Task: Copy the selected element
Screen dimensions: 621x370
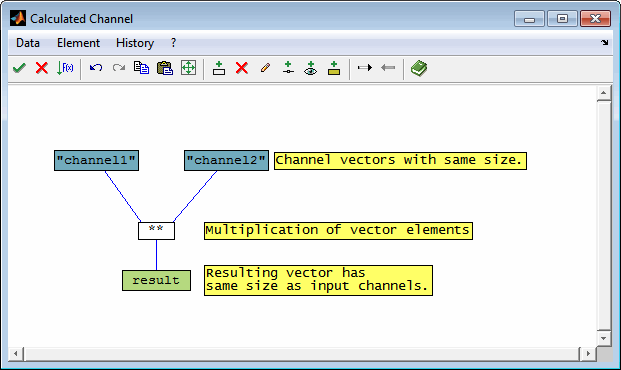Action: pos(141,68)
